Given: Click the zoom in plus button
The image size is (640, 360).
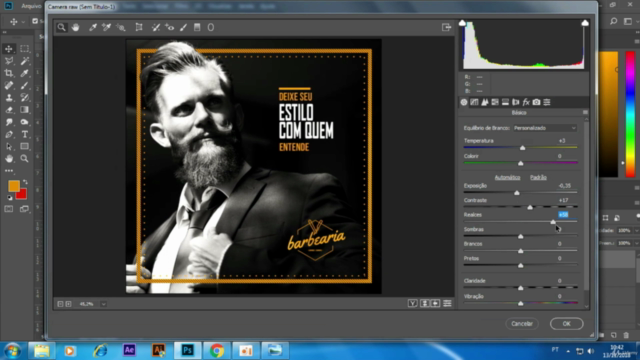Looking at the screenshot, I should (x=69, y=304).
